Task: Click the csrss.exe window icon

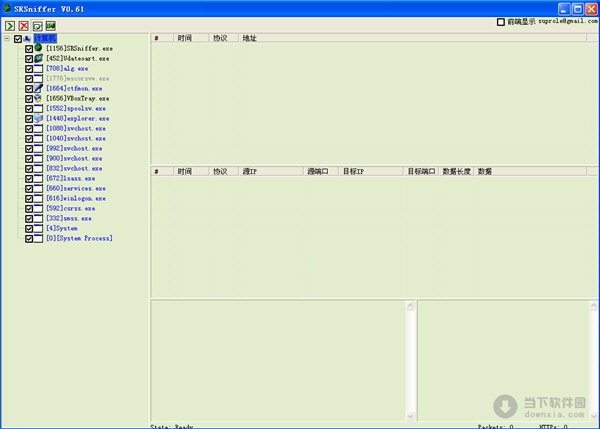Action: pyautogui.click(x=38, y=209)
